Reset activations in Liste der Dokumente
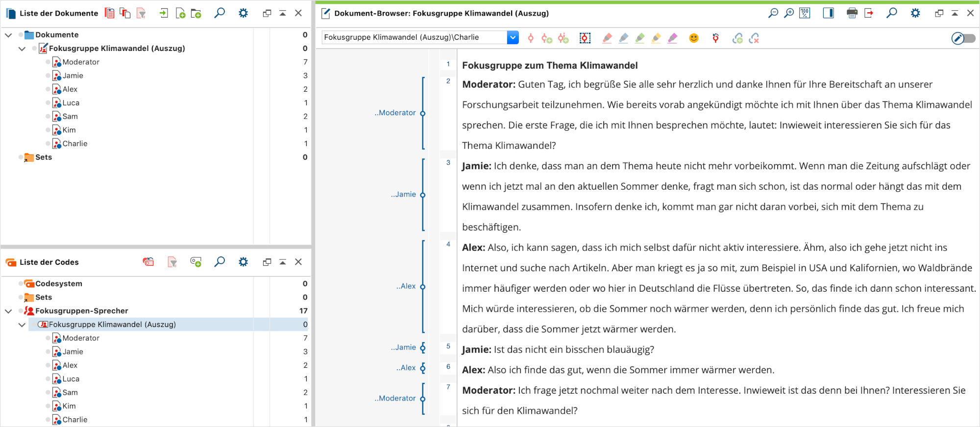The width and height of the screenshot is (980, 427). click(x=110, y=13)
